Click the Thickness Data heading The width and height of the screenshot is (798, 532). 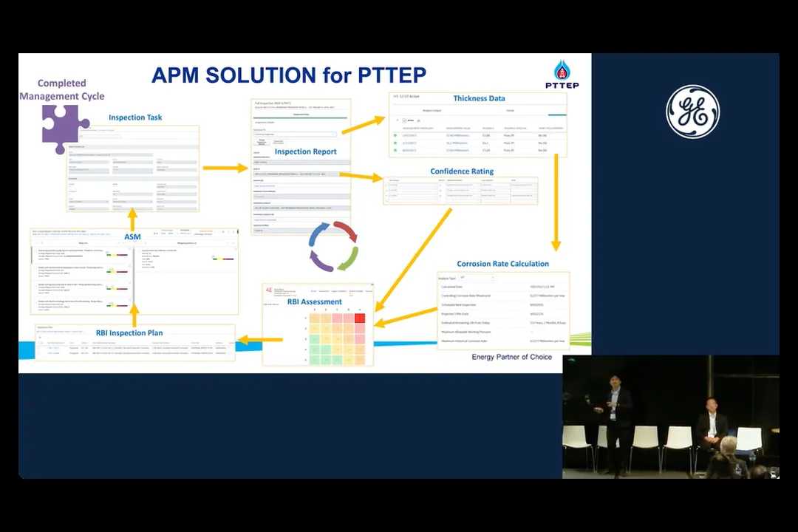(479, 98)
